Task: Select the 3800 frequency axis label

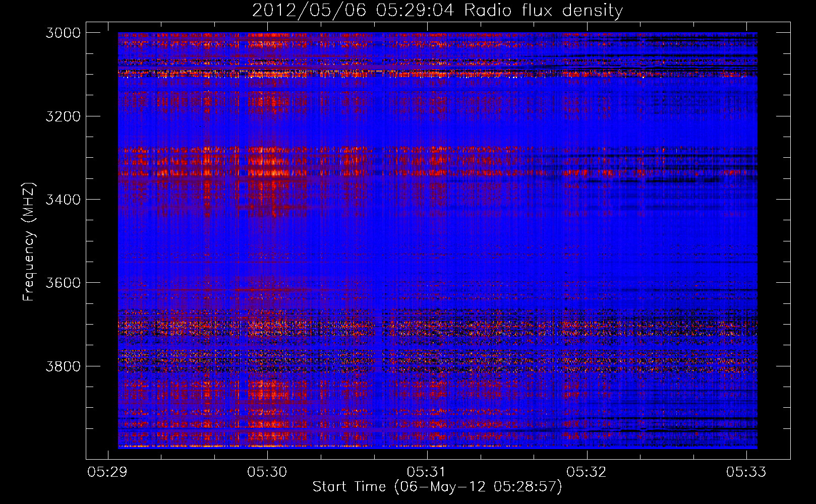Action: [x=63, y=366]
